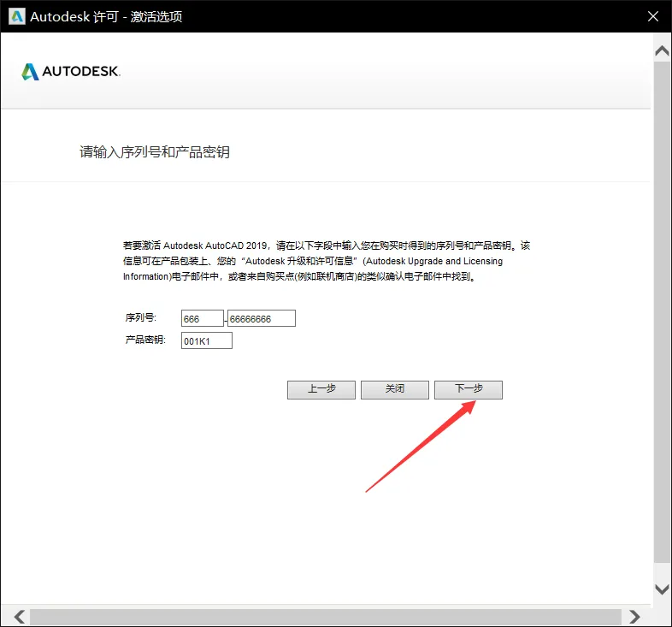This screenshot has height=627, width=672.
Task: Click the 上一步 (Back) button
Action: 321,389
